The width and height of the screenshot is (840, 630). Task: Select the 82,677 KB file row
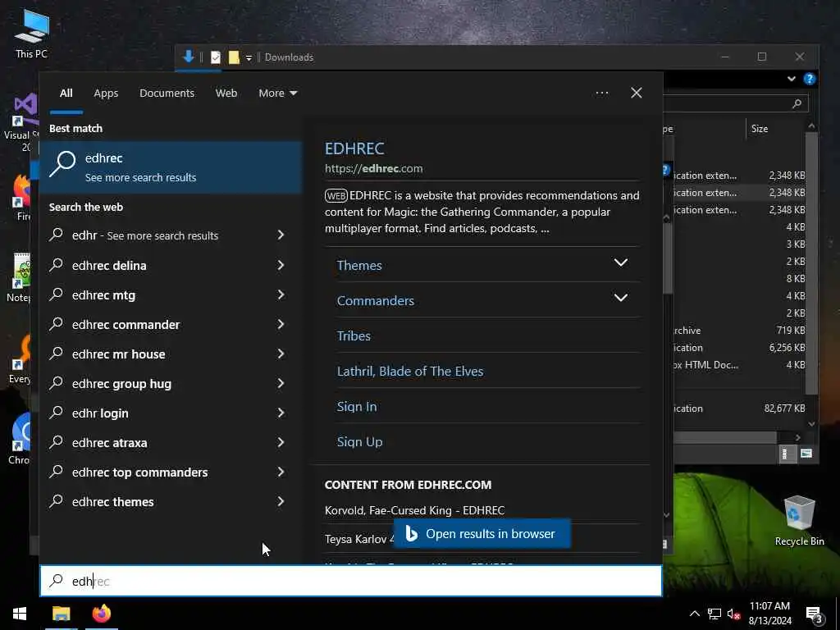pyautogui.click(x=739, y=409)
